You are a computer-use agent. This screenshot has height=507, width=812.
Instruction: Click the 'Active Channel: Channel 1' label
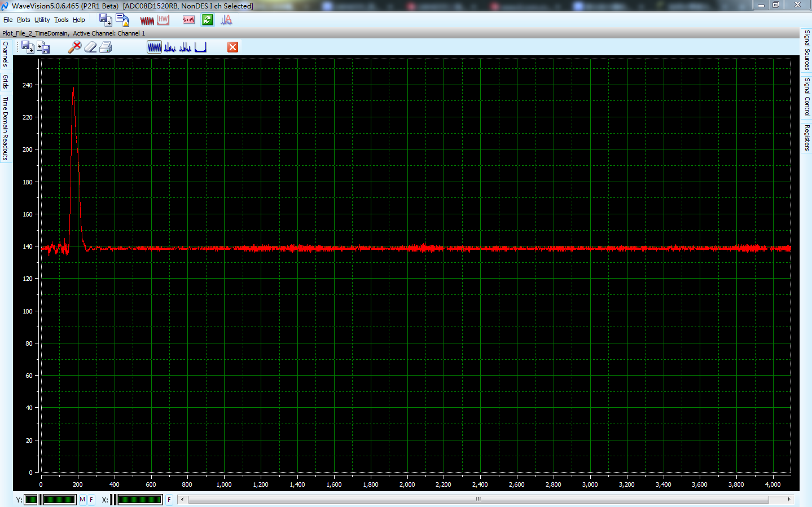click(109, 33)
